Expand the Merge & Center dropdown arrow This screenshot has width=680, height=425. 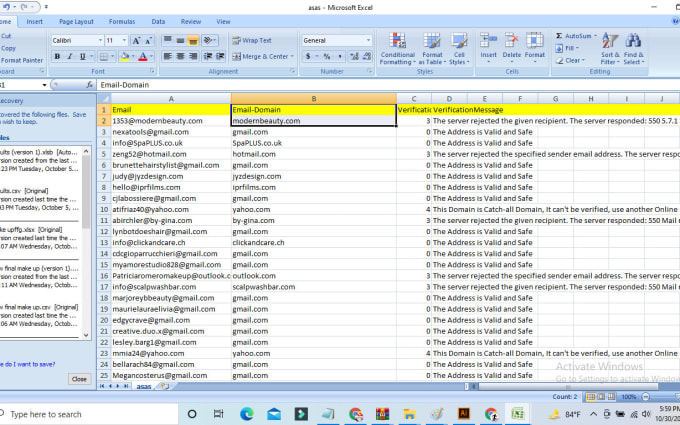click(x=292, y=56)
